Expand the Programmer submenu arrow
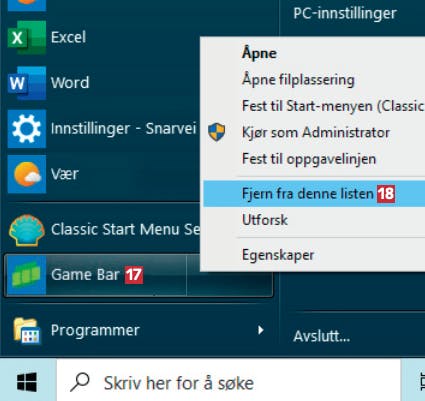 click(261, 330)
